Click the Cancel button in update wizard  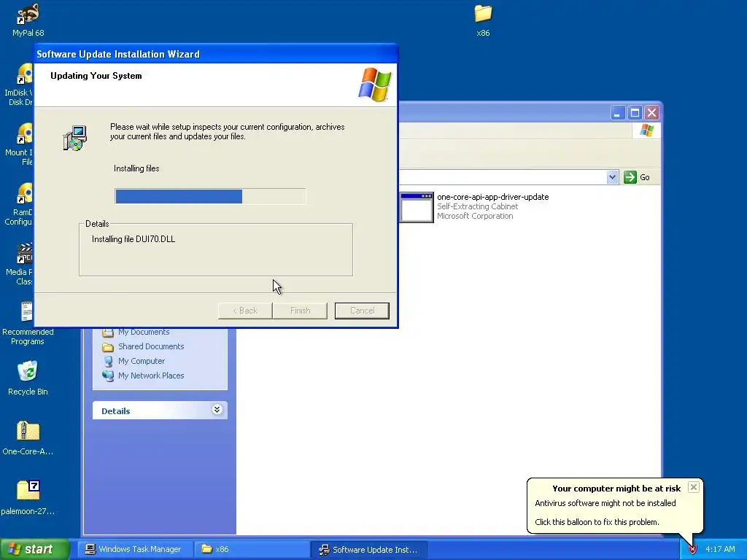click(362, 311)
